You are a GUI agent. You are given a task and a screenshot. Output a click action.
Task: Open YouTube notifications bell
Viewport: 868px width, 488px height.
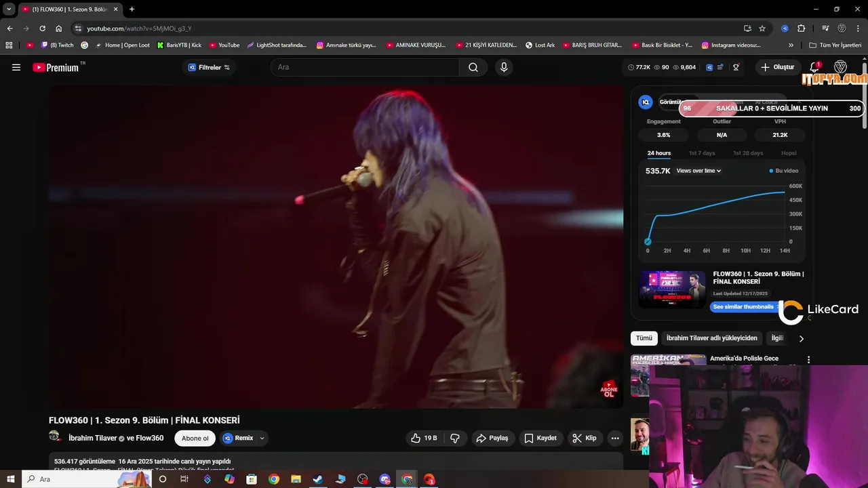pyautogui.click(x=814, y=67)
